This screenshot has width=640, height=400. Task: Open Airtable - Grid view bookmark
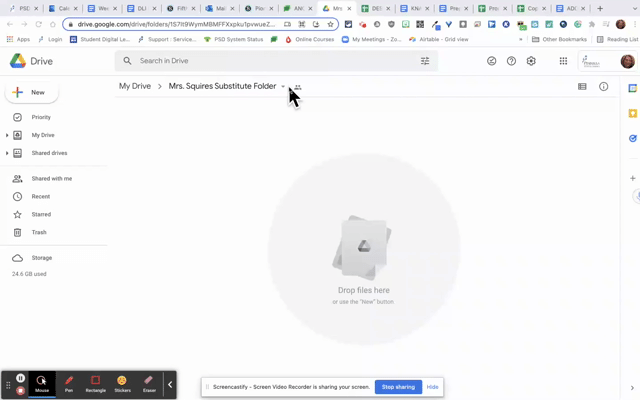click(x=439, y=40)
